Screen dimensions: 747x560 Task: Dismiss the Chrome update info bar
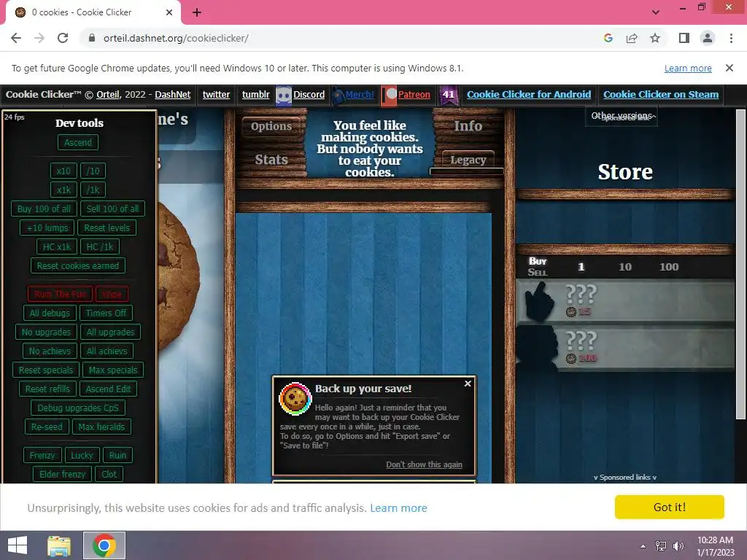(729, 68)
